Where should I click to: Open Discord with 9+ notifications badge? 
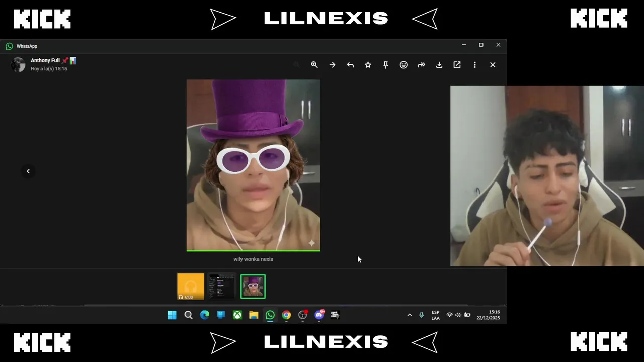(x=319, y=315)
